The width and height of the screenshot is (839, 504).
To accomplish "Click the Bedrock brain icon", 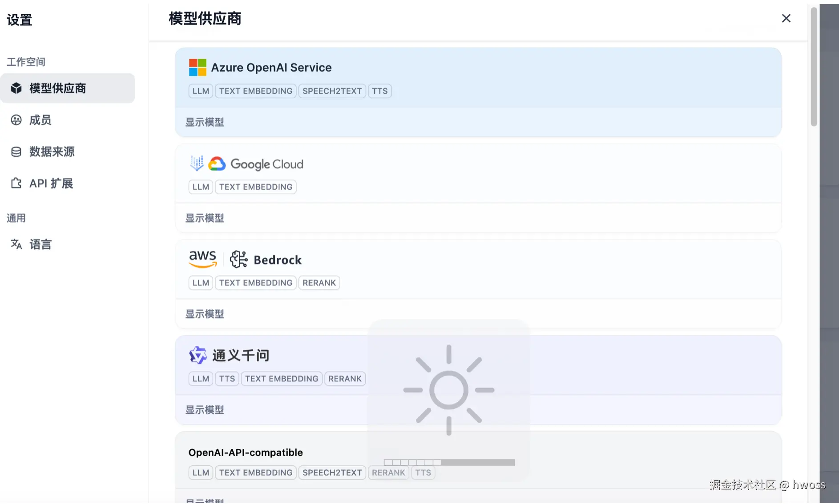I will coord(238,260).
